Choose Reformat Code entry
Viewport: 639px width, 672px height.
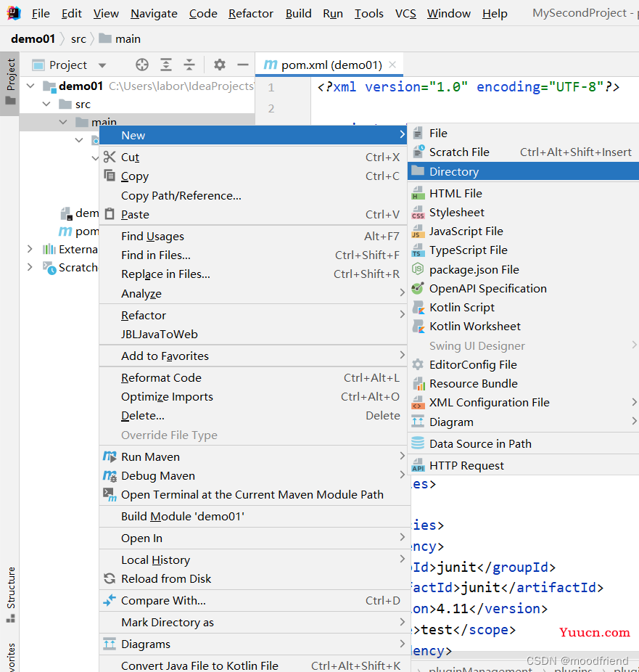pyautogui.click(x=252, y=378)
